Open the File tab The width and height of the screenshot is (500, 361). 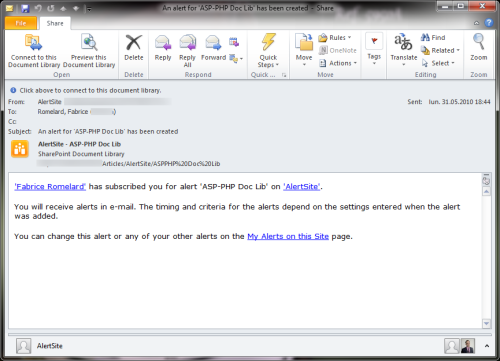pos(21,23)
